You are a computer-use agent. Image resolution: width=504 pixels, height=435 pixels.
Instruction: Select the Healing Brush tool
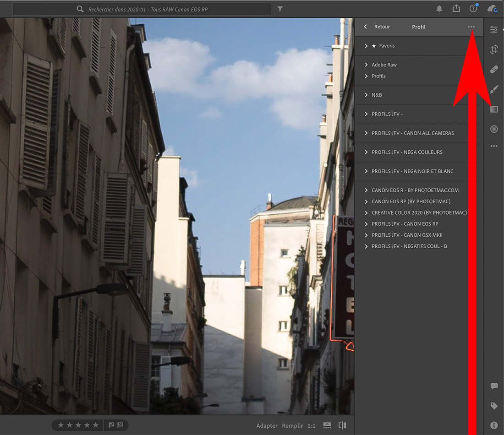tap(493, 70)
